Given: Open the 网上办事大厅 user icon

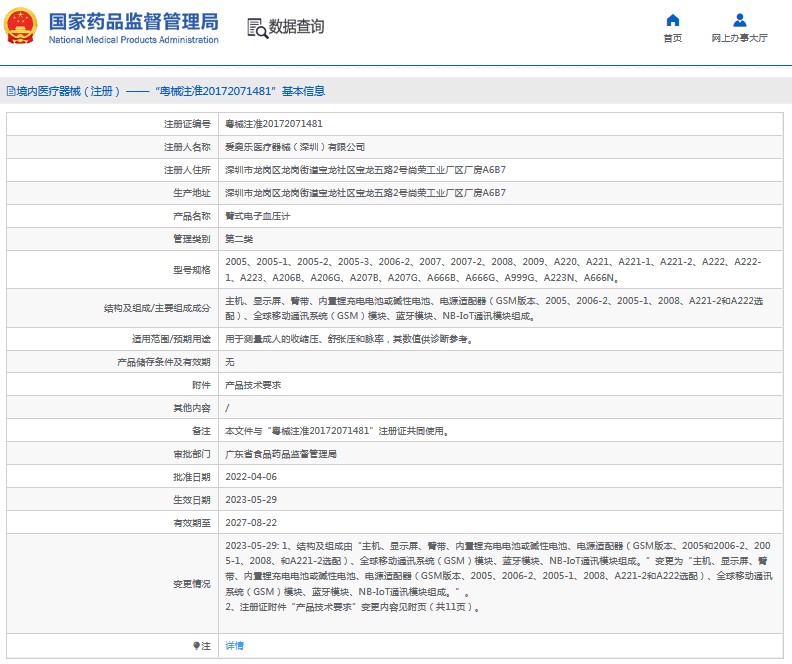Looking at the screenshot, I should 739,20.
